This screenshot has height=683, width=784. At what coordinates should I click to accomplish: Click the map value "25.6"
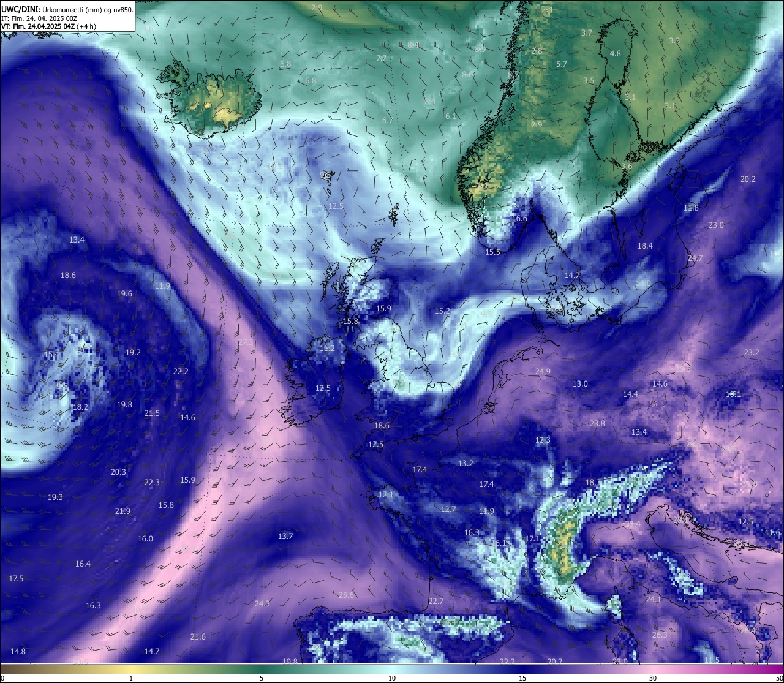click(x=346, y=595)
